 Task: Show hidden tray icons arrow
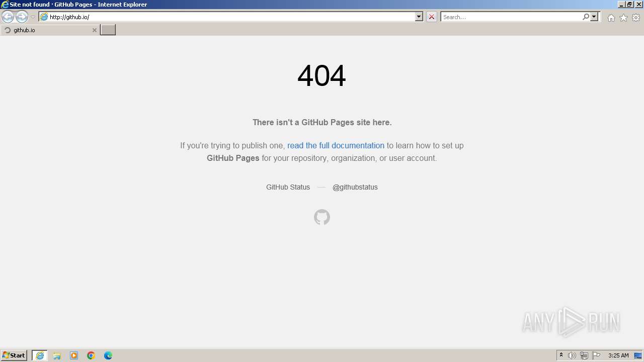tap(561, 355)
